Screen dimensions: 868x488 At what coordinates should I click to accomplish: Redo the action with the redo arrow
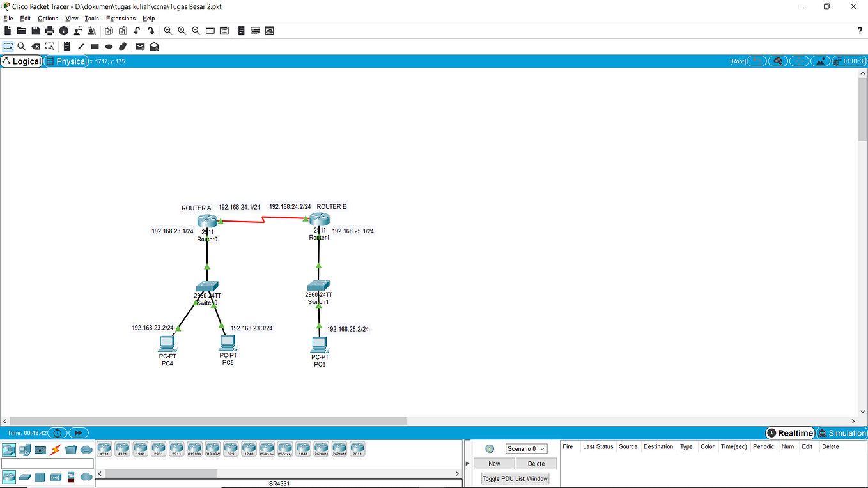151,31
